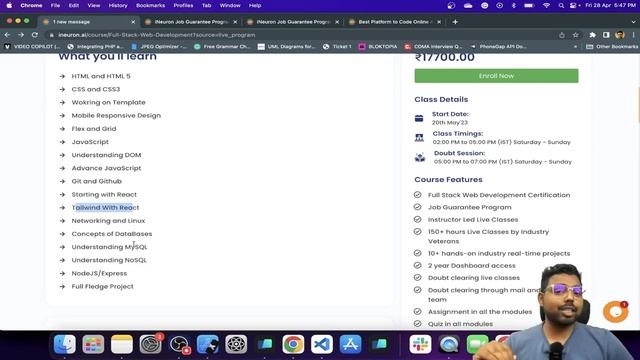Open the Ticket 1 bookmark
The image size is (640, 360).
coord(337,47)
